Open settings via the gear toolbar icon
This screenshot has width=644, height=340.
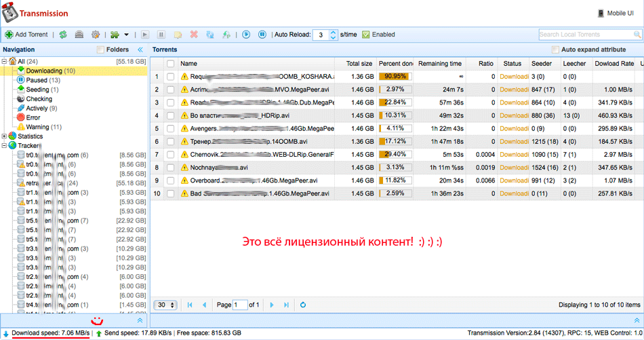tap(96, 34)
